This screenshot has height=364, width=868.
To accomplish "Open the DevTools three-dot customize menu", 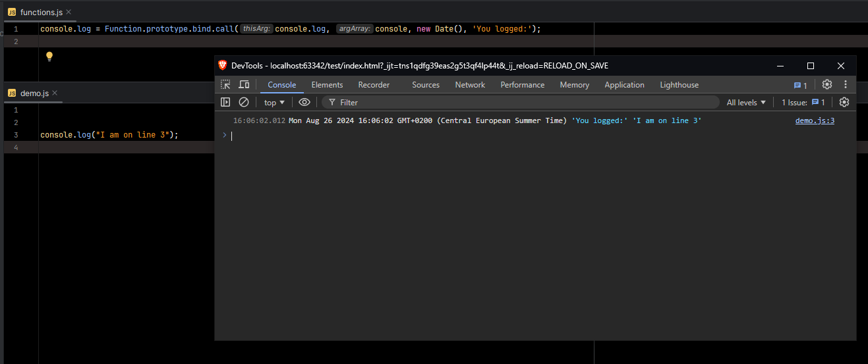I will tap(846, 85).
